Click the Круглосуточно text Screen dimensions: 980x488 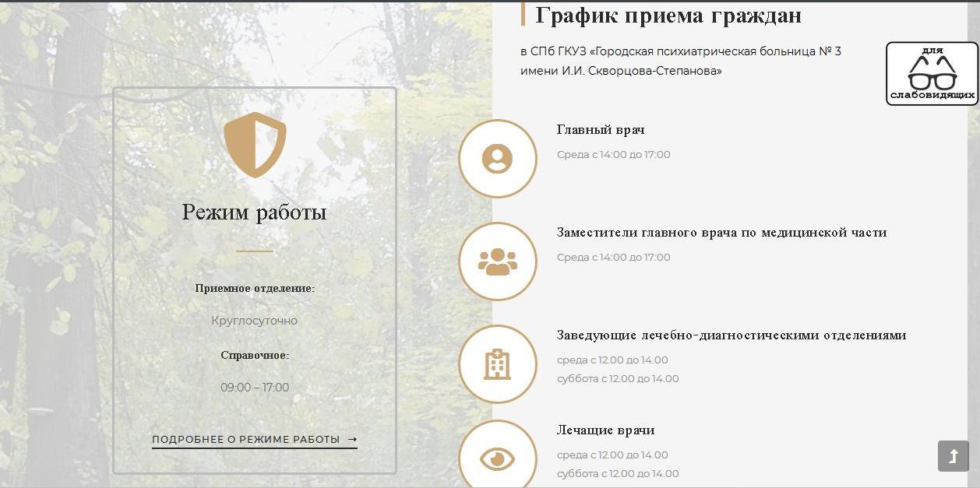(255, 321)
